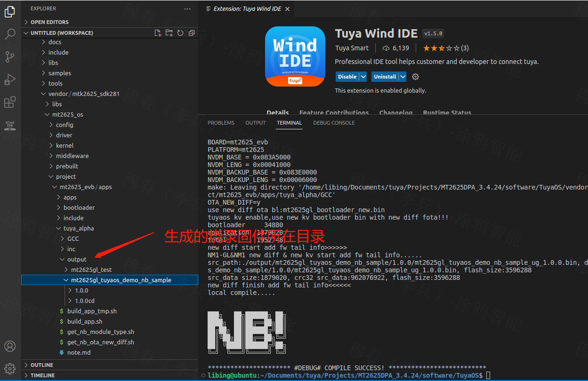Select the middleware folder

110,156
